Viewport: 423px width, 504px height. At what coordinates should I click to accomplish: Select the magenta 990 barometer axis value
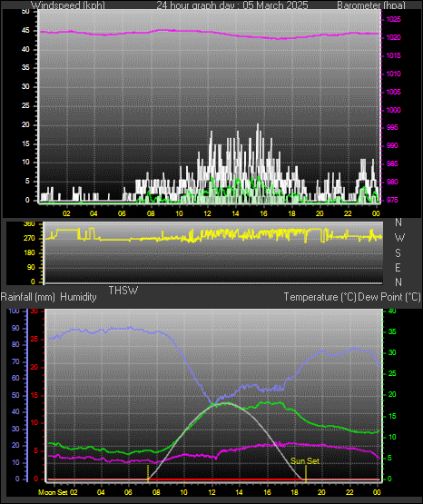[x=392, y=145]
